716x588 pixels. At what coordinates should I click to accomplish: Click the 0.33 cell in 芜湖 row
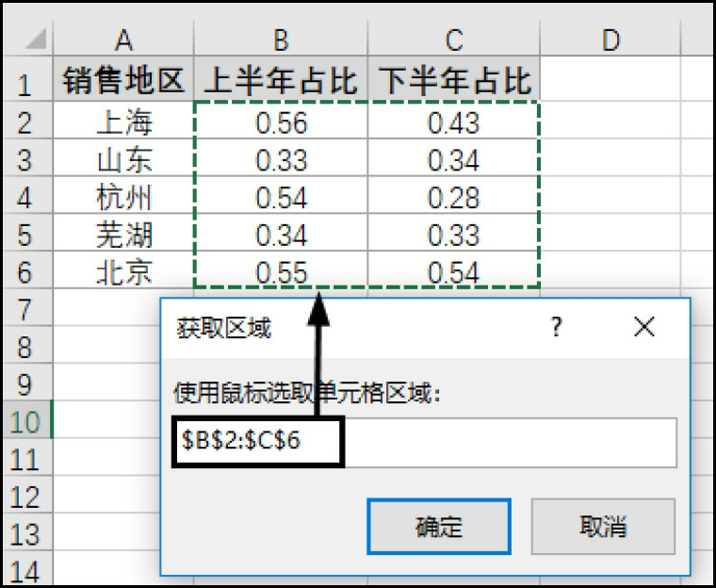click(453, 232)
